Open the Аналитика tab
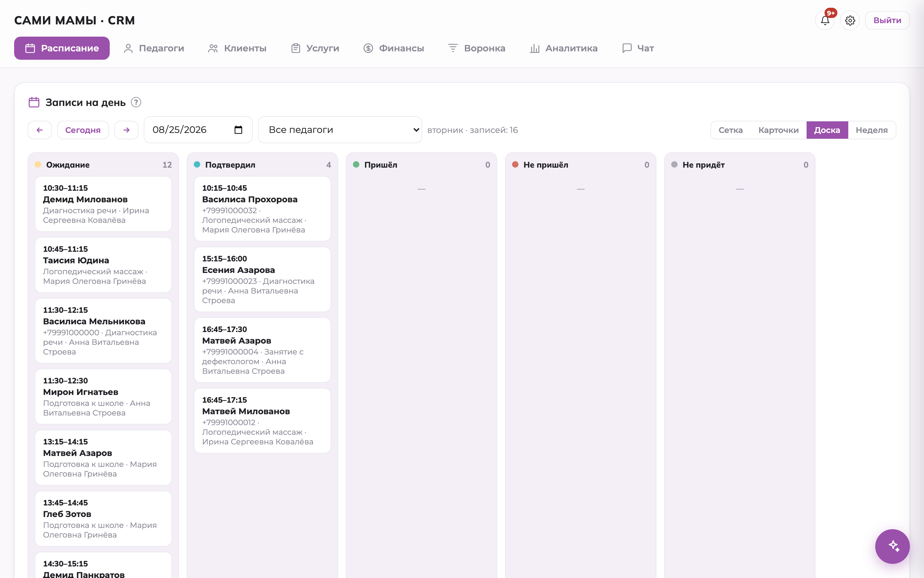 (564, 48)
